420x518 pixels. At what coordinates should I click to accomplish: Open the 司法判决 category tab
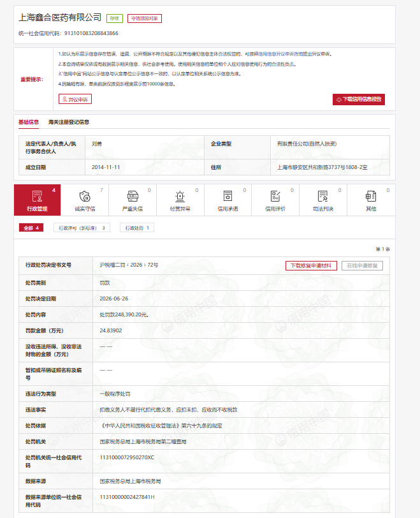click(x=323, y=200)
